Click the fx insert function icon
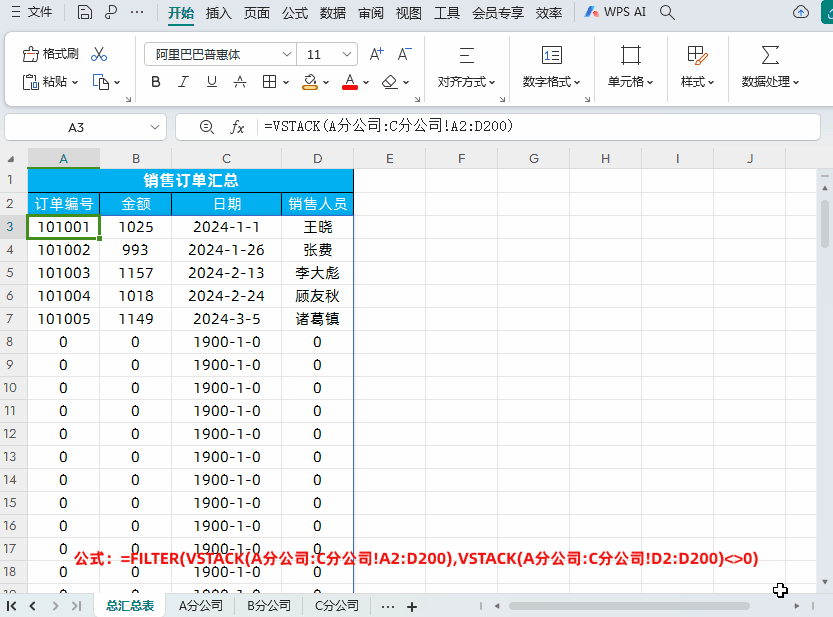 237,127
